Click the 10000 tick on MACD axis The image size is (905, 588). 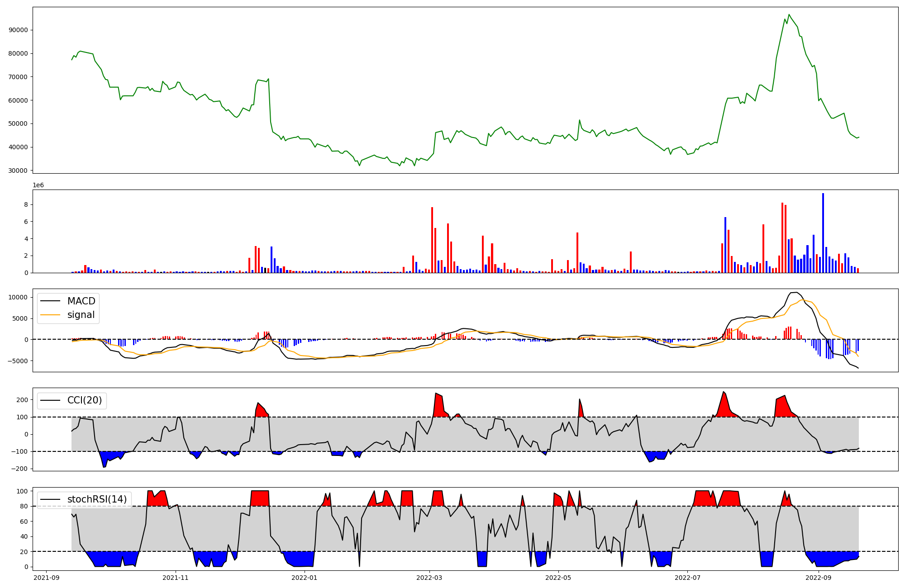(x=19, y=297)
